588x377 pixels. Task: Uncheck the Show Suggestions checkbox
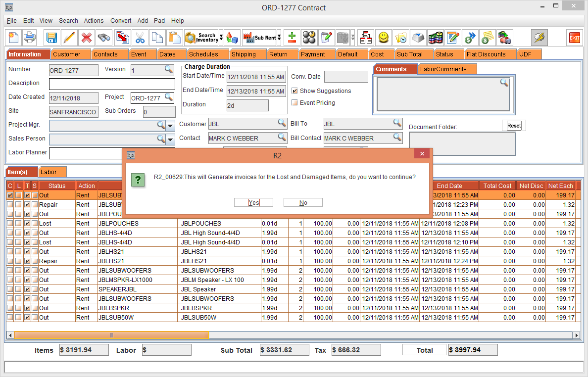(x=294, y=91)
